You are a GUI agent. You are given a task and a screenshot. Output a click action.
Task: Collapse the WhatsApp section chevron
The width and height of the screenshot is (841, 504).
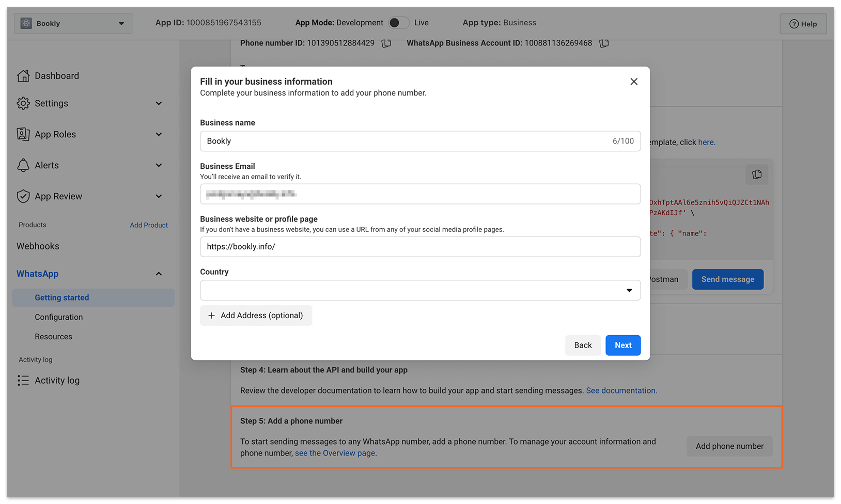coord(159,274)
